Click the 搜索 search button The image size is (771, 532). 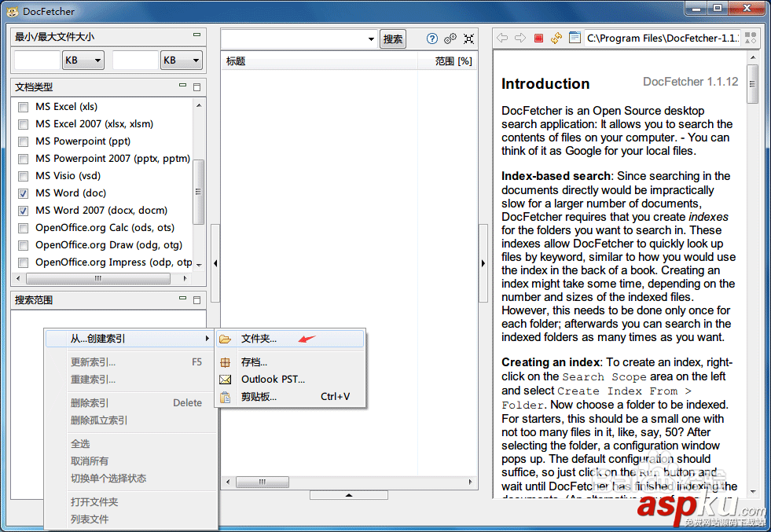[392, 38]
